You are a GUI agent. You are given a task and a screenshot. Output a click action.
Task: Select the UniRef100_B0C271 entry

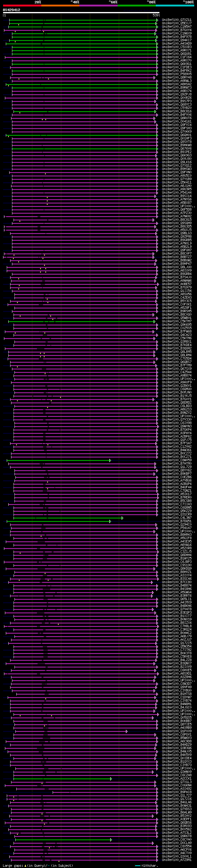[177, 457]
